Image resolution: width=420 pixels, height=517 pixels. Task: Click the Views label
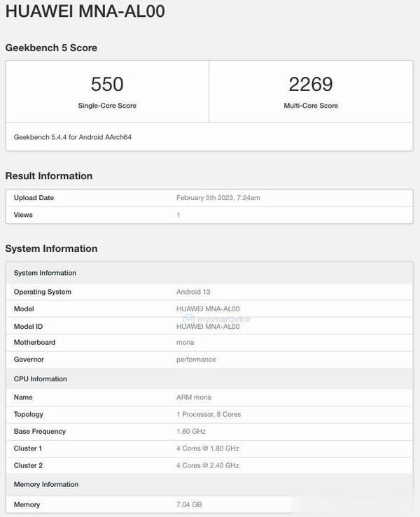(23, 215)
